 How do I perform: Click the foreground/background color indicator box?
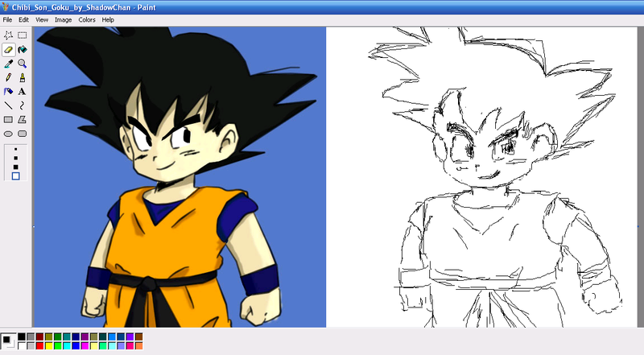(8, 341)
